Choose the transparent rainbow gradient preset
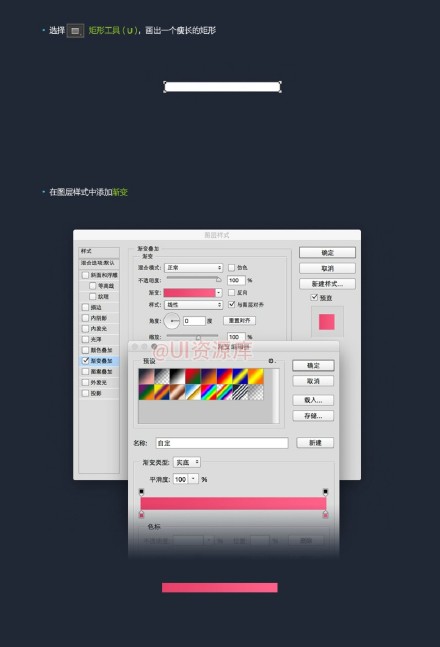The image size is (440, 647). (224, 392)
